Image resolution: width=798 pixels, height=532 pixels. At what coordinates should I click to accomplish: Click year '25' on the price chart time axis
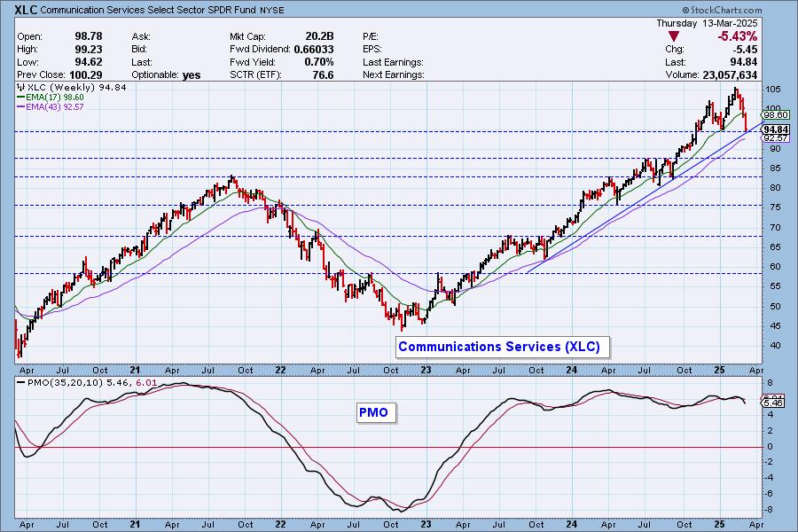(719, 370)
